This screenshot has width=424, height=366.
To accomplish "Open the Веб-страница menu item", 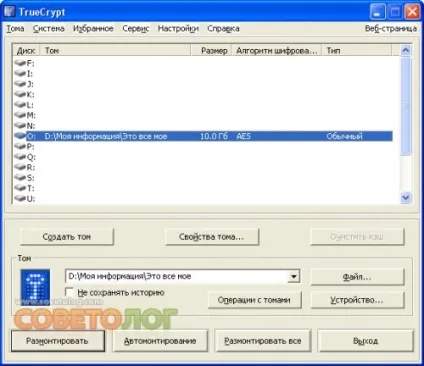I will (391, 29).
